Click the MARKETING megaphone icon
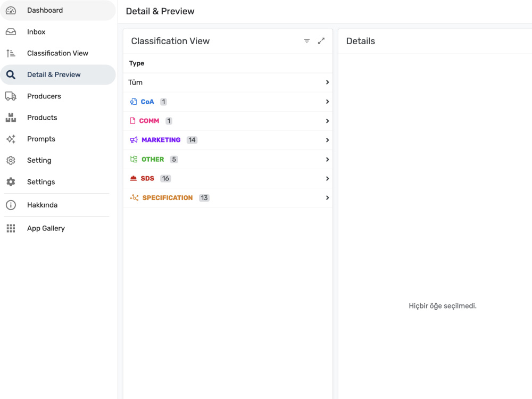532x399 pixels. [134, 140]
